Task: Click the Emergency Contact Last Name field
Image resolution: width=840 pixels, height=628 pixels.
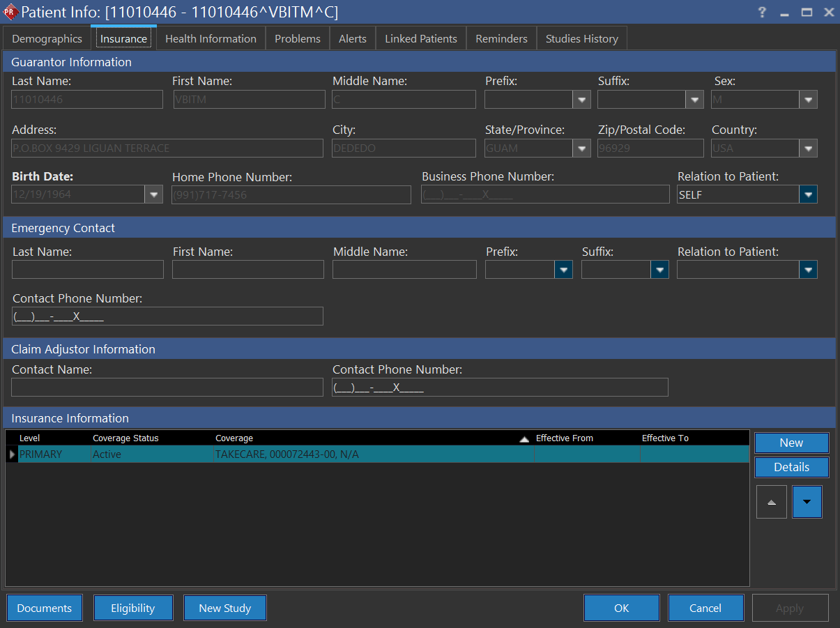Action: tap(88, 270)
